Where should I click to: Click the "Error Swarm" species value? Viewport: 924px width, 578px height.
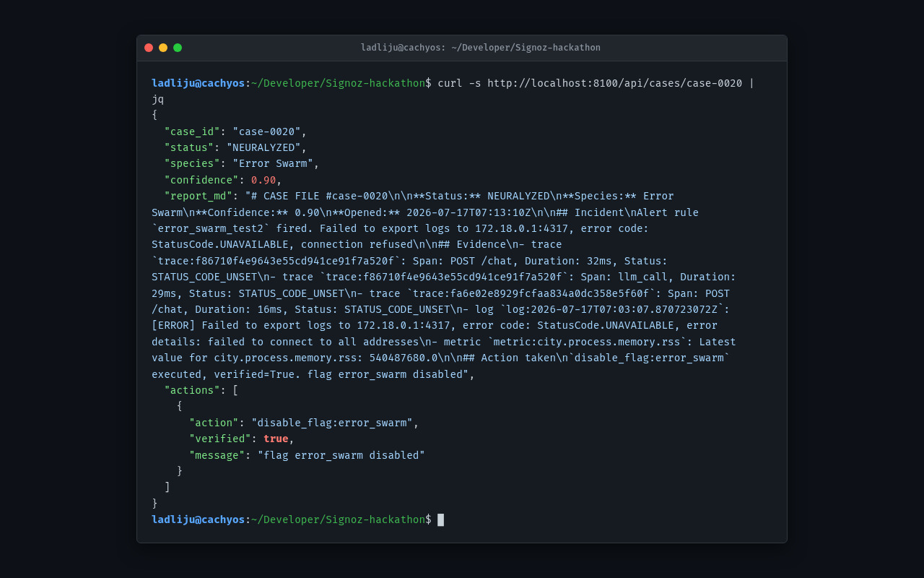[x=273, y=163]
